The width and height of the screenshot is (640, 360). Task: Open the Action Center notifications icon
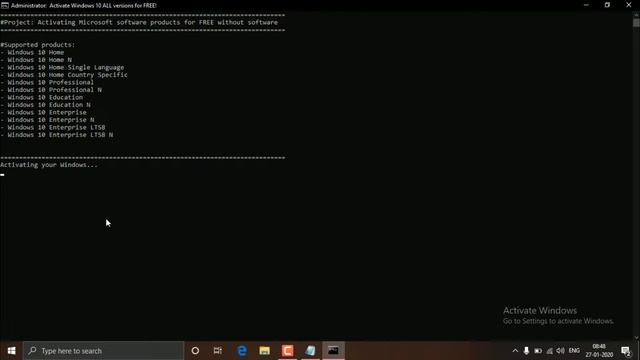coord(626,351)
